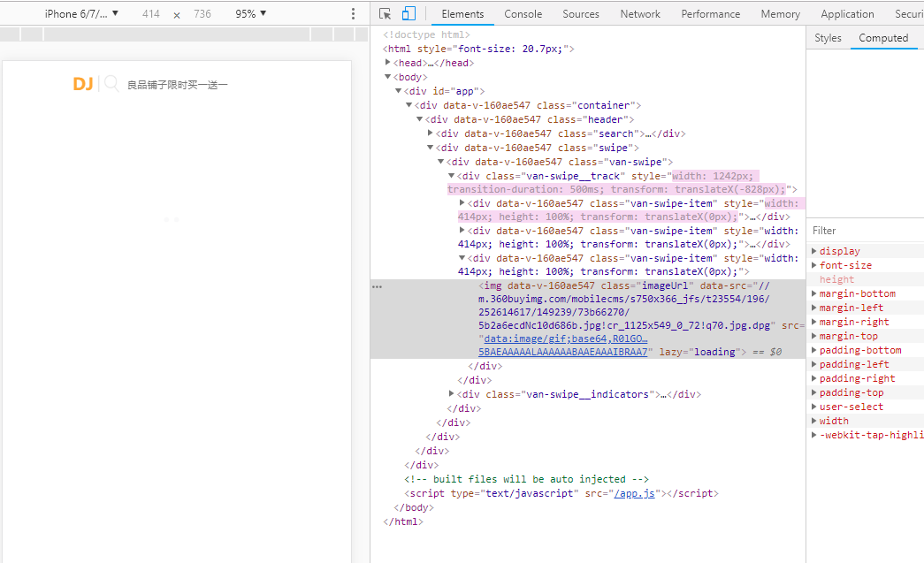Click the search magnifier icon in preview
Screen dimensions: 924x563
point(111,84)
